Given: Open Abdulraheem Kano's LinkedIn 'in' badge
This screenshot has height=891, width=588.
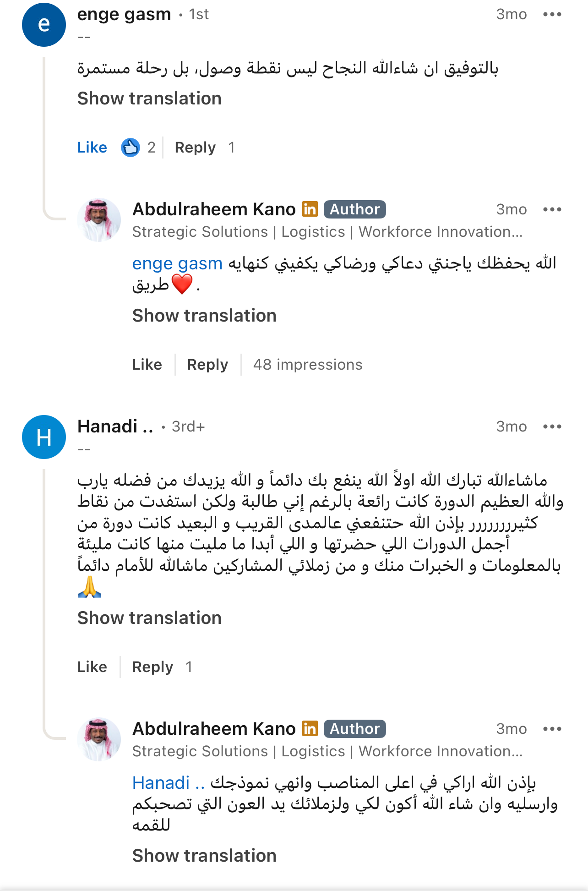Looking at the screenshot, I should tap(310, 209).
